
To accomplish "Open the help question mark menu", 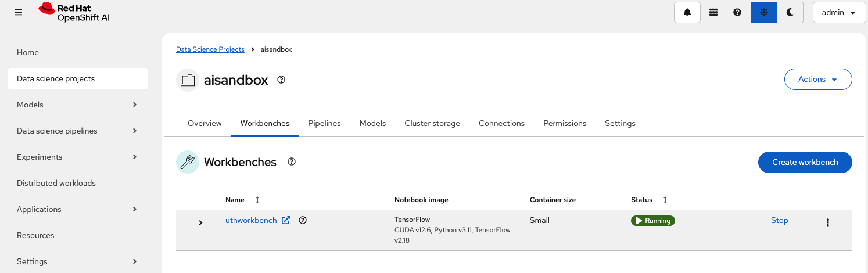I will pos(737,12).
